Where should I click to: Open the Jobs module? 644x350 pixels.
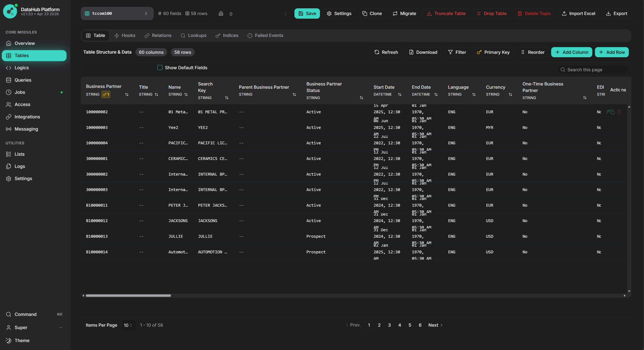pos(34,92)
